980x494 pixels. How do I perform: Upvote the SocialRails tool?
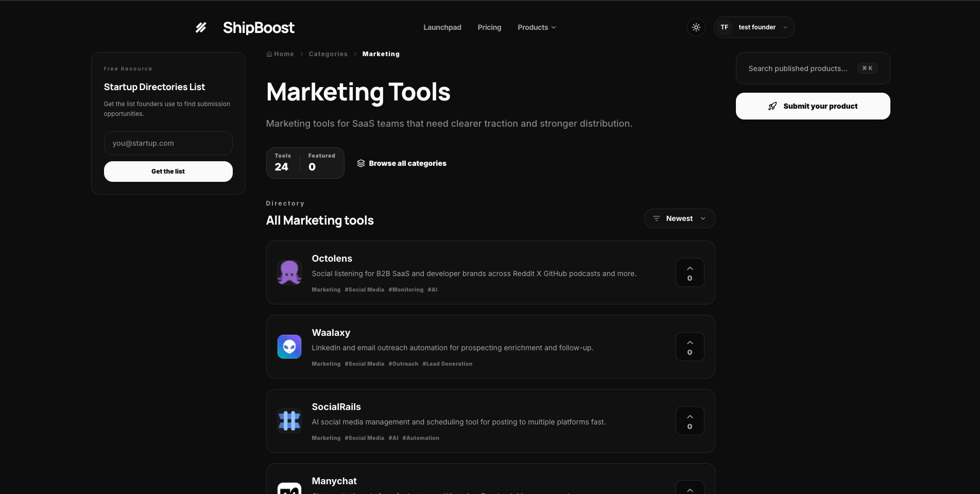point(690,421)
